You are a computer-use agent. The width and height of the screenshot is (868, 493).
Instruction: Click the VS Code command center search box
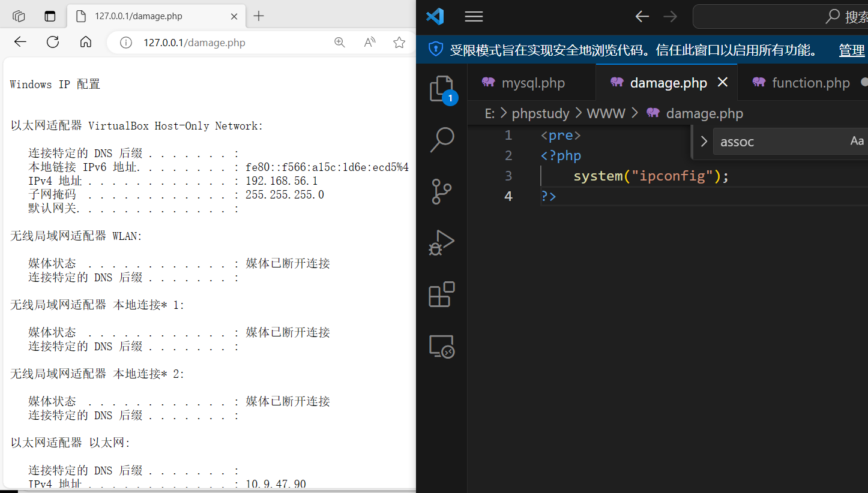pos(780,17)
